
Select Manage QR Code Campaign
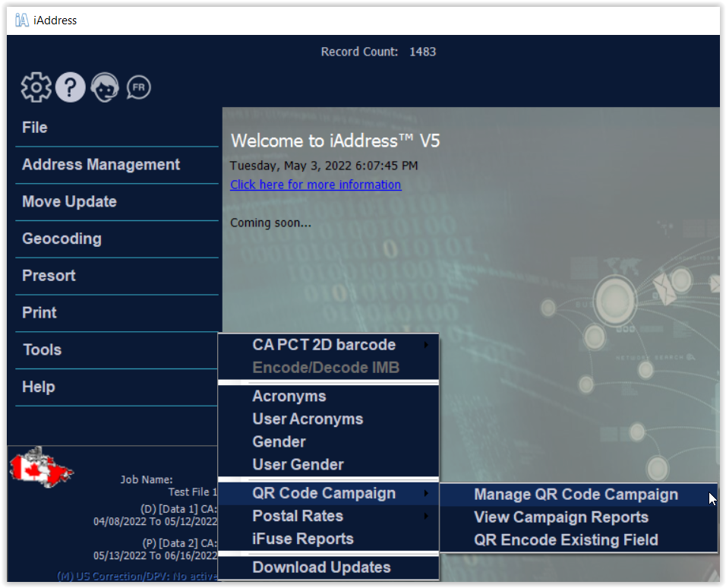[x=578, y=495]
